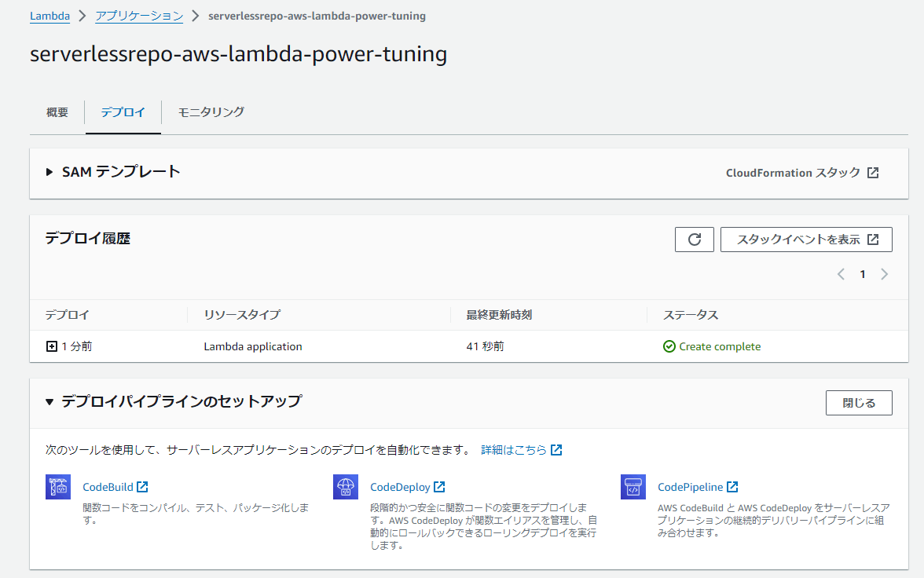Click the ステータス column header
Viewport: 924px width, 578px height.
(691, 315)
